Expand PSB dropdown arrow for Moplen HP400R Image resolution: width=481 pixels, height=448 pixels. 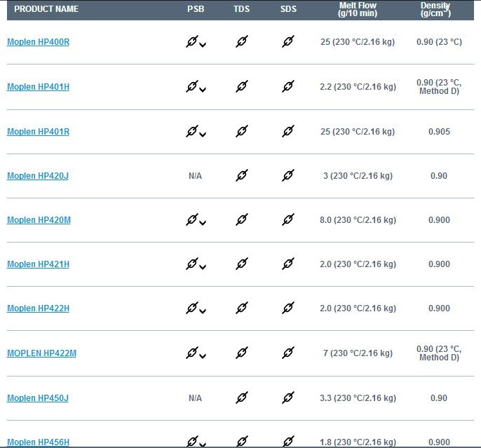click(203, 46)
